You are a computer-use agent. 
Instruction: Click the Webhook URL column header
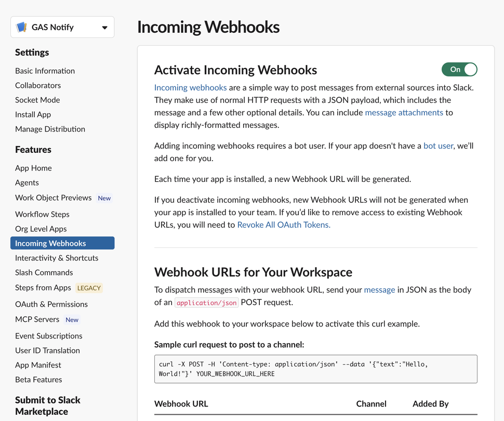pos(181,404)
